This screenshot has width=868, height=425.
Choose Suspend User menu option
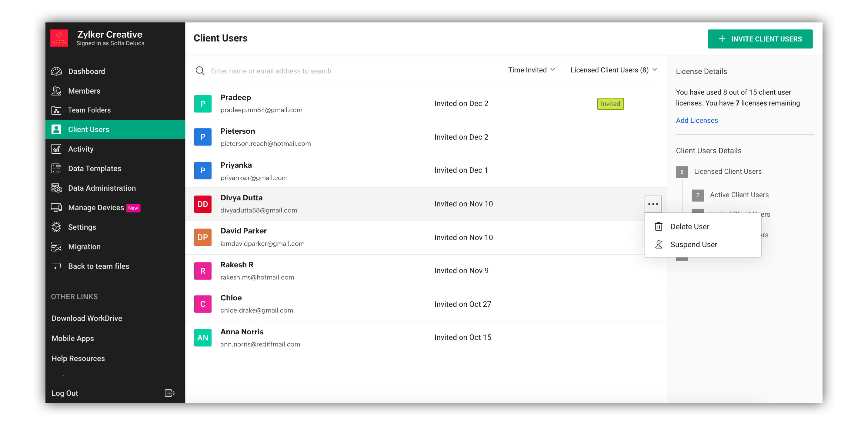click(693, 244)
